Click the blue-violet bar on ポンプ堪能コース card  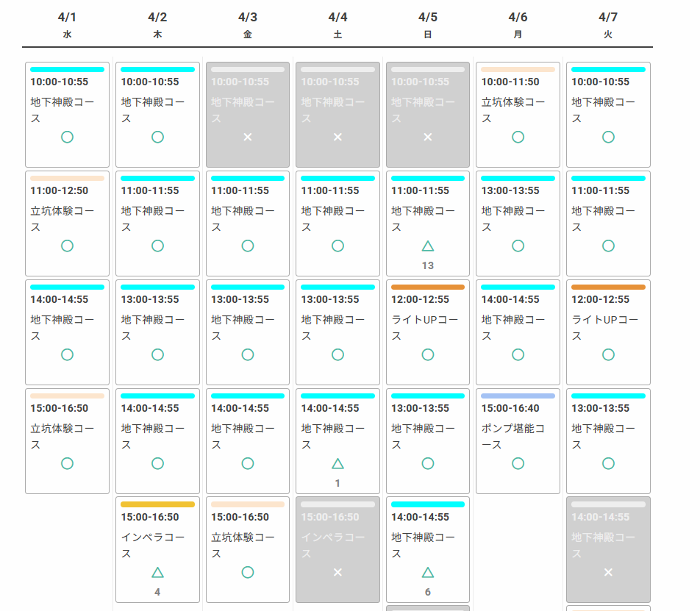tap(518, 396)
